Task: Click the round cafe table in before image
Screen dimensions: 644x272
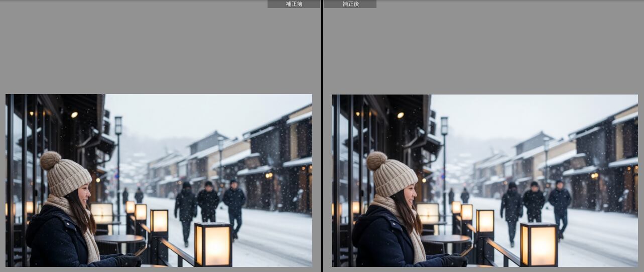Action: click(x=119, y=238)
